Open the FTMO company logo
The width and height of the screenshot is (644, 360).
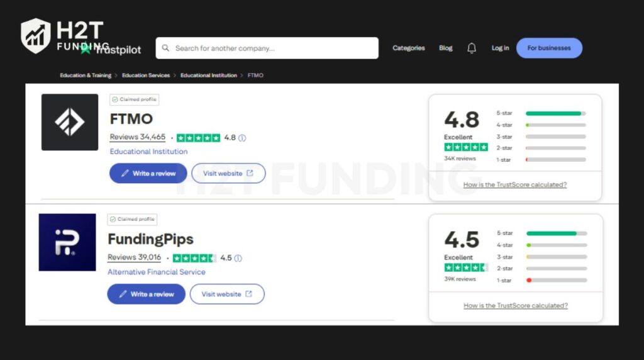(x=70, y=122)
